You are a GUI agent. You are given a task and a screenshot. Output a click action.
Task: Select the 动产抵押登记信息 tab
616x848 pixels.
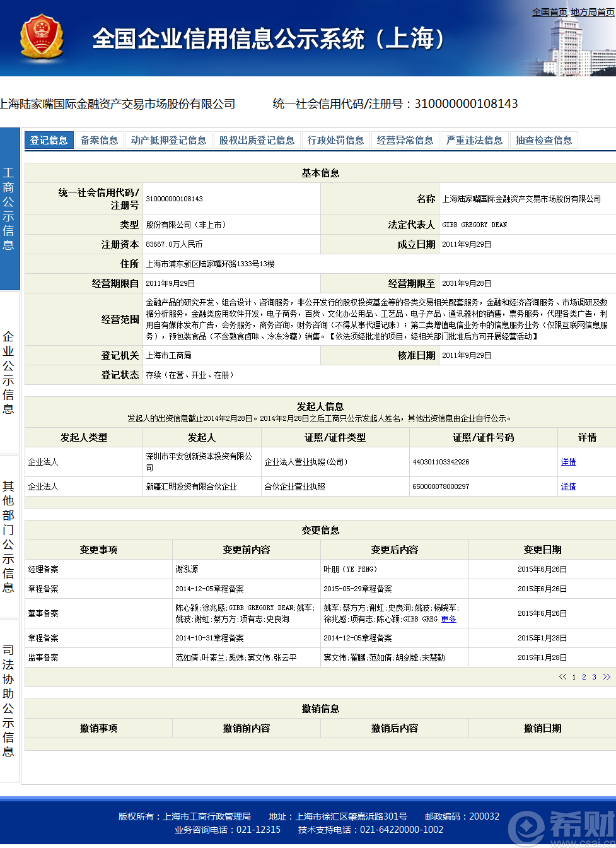tap(168, 140)
